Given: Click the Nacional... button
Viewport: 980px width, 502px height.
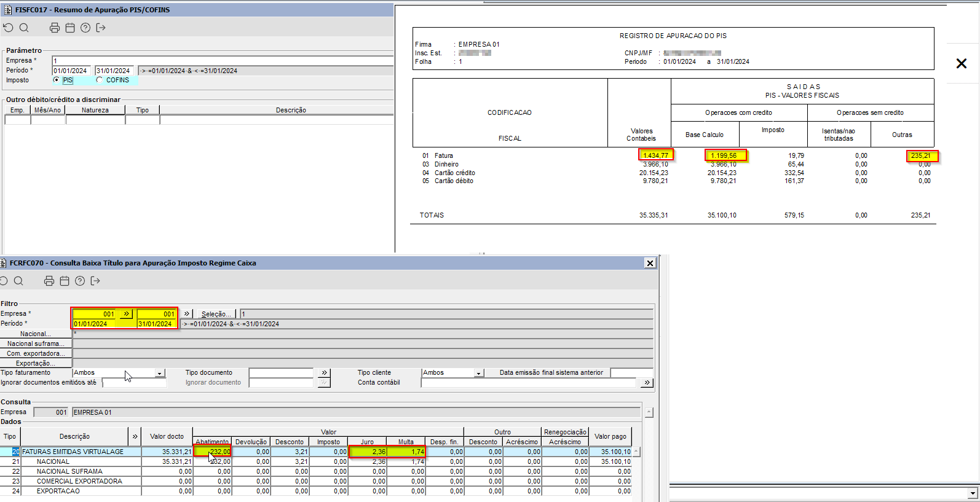Looking at the screenshot, I should tap(36, 334).
